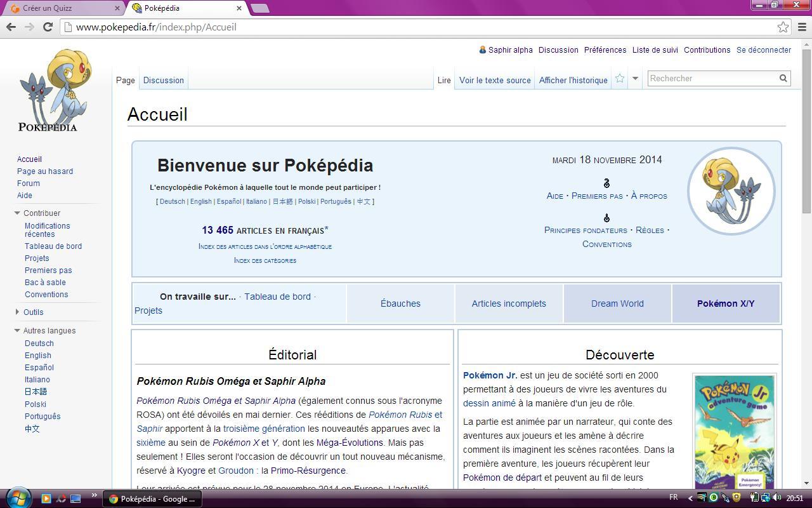The width and height of the screenshot is (812, 508).
Task: Open Modifications récentes in sidebar
Action: tap(48, 230)
